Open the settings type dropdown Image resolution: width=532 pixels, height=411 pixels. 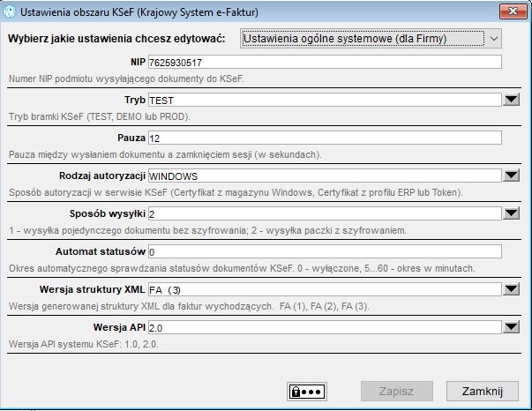[371, 38]
